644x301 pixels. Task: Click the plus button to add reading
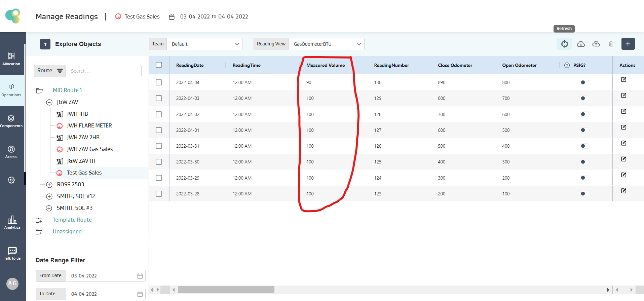[x=628, y=44]
